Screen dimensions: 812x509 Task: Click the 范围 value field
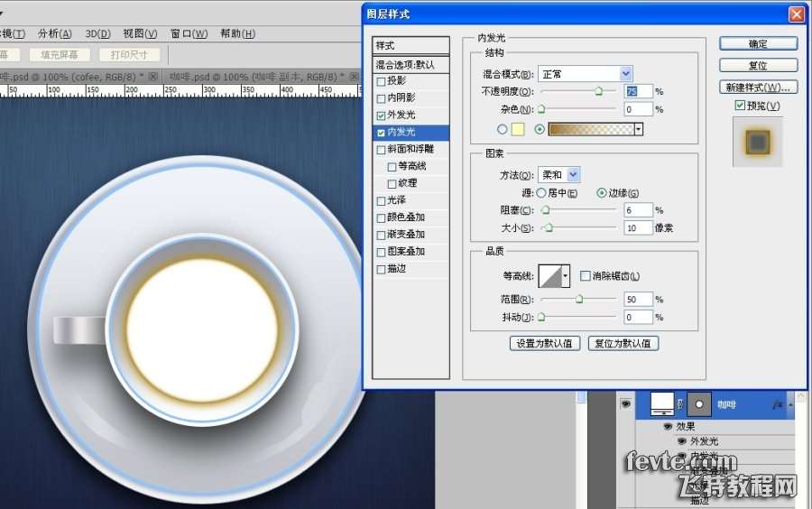pos(638,300)
